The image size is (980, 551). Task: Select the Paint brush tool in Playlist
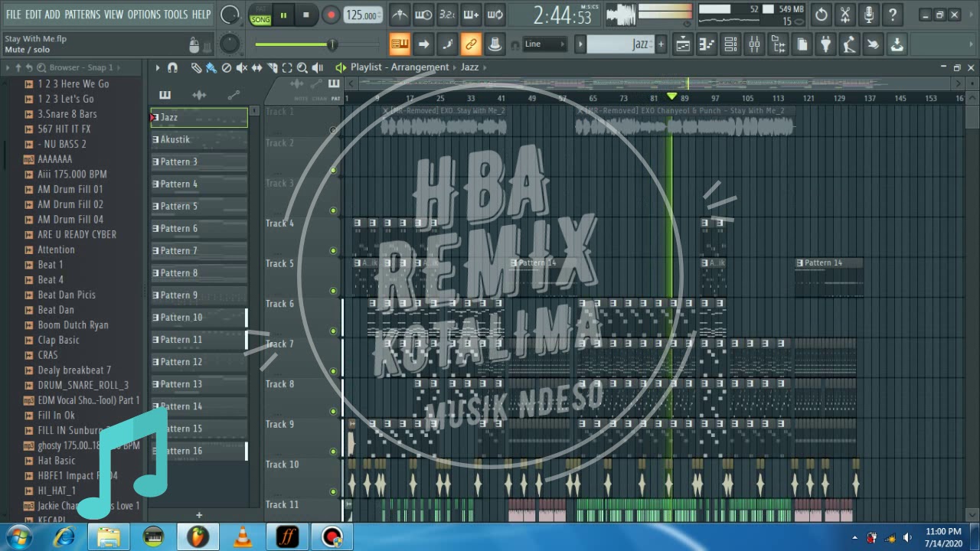211,67
